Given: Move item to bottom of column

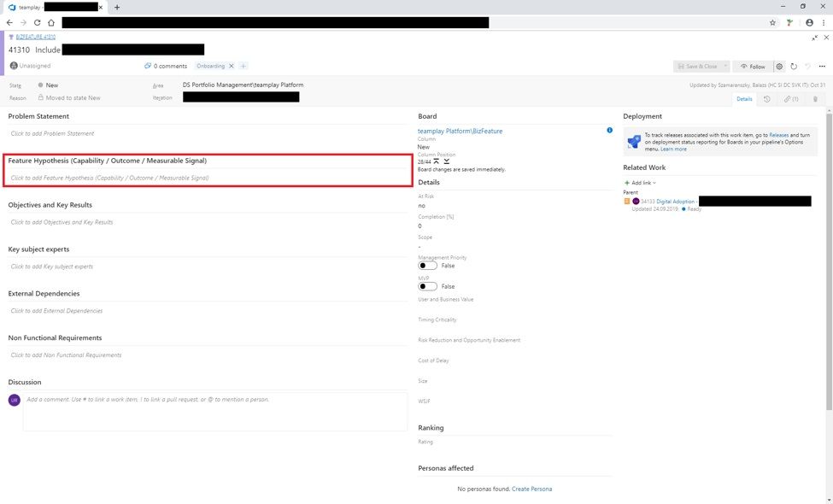Looking at the screenshot, I should (x=447, y=161).
